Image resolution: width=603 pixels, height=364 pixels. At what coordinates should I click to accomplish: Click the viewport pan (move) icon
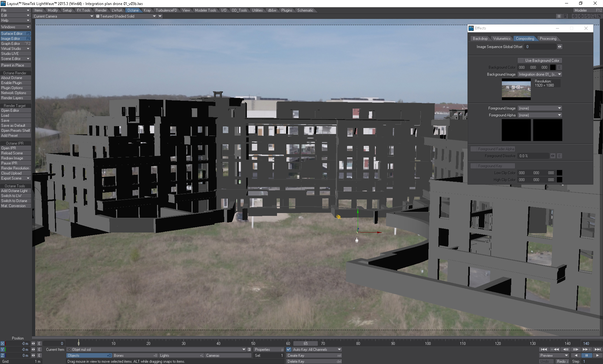(x=581, y=16)
